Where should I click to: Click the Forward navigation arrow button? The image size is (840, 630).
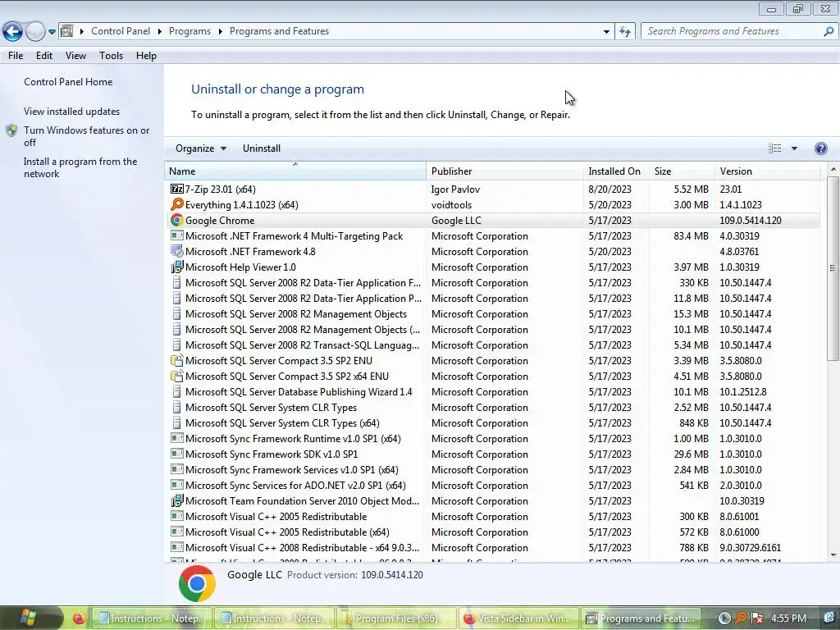[34, 32]
